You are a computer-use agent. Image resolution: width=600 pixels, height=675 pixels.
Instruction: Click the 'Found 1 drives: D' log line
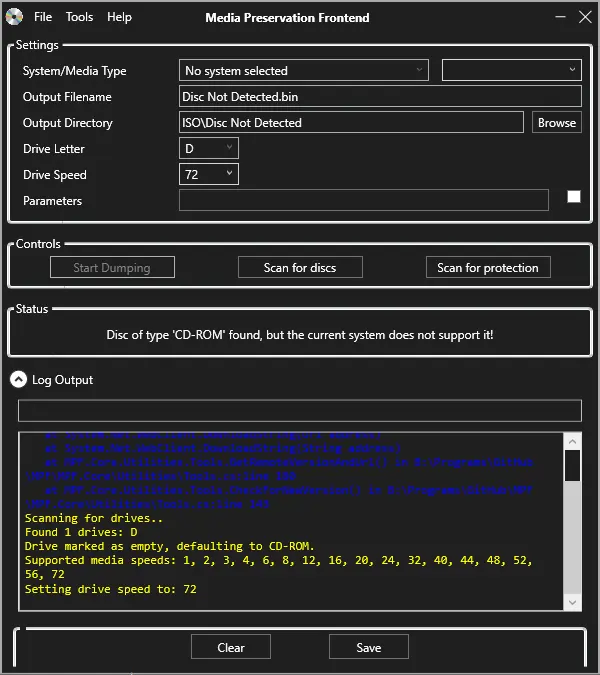click(x=81, y=532)
